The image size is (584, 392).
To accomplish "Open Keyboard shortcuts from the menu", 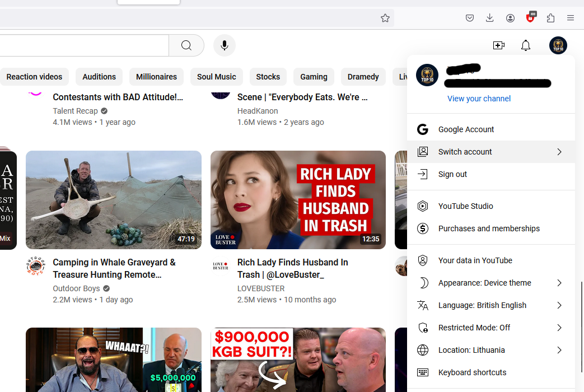I will 472,372.
